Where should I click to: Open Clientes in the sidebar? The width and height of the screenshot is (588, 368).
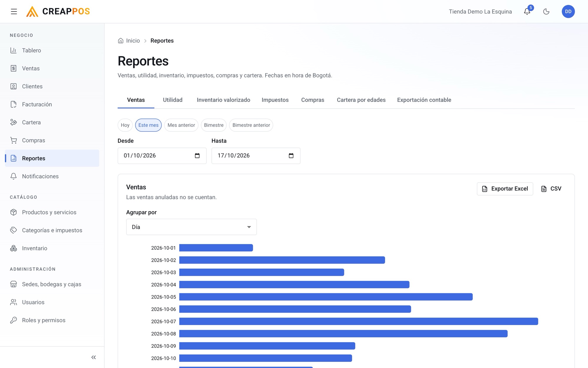point(52,86)
